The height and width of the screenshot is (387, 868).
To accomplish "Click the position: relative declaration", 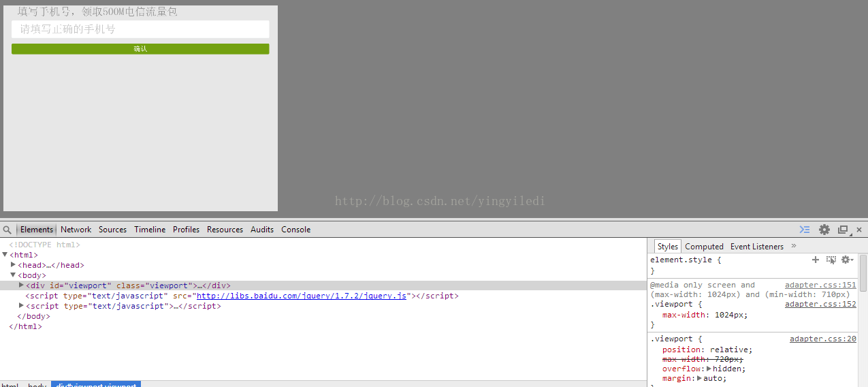I will point(707,350).
